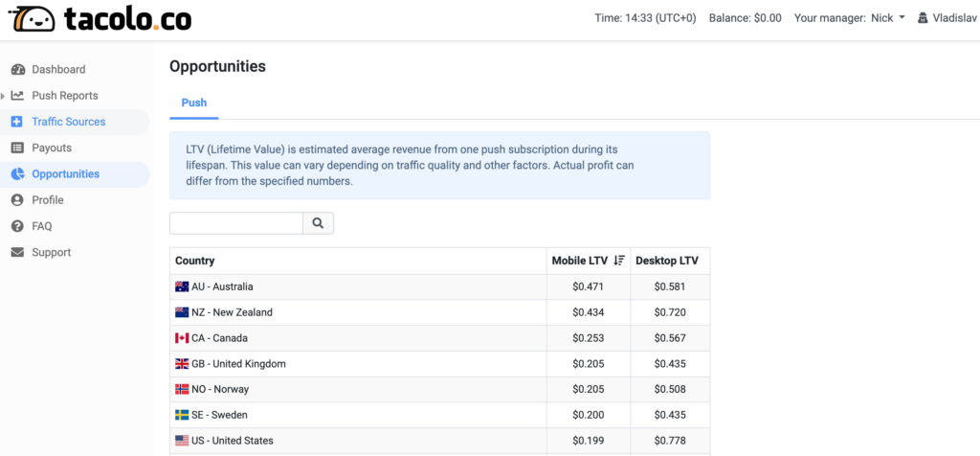This screenshot has width=980, height=456.
Task: Select the Push tab
Action: (193, 103)
